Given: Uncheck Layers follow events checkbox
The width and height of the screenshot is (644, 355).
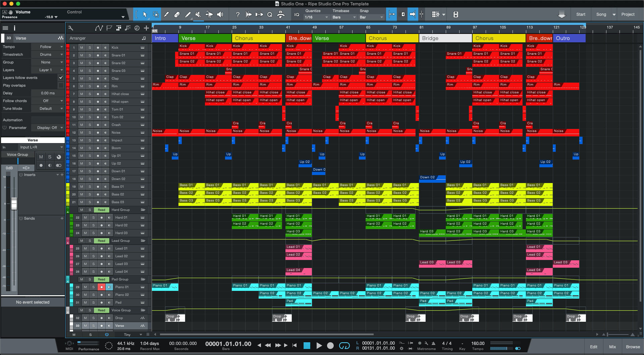Looking at the screenshot, I should click(61, 78).
